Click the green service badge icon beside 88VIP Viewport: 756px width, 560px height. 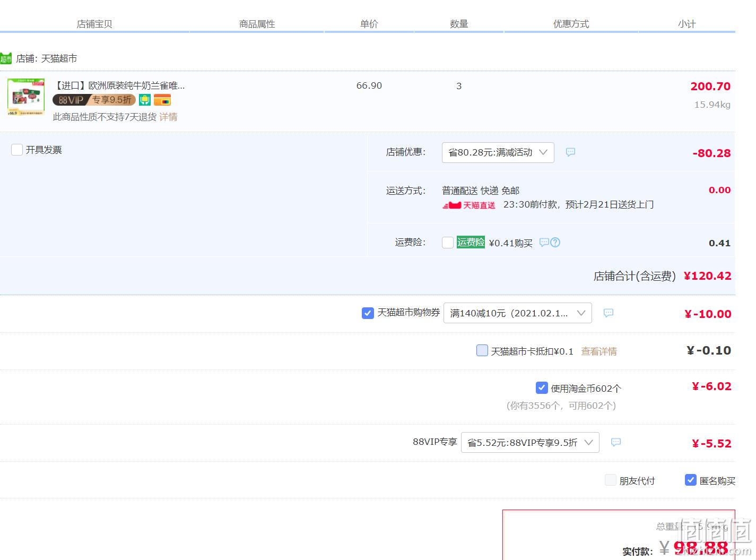(x=145, y=100)
